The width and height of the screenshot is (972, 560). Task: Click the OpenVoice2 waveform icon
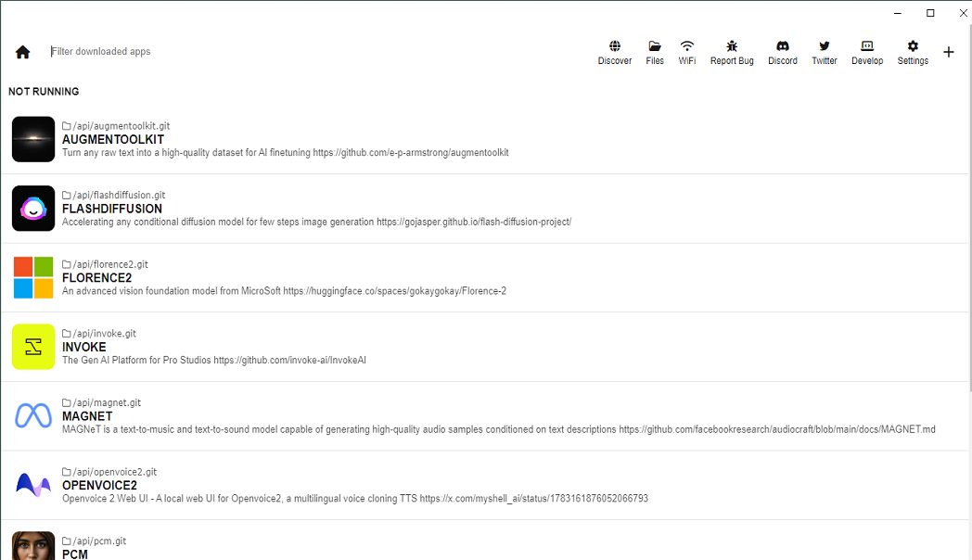click(33, 484)
